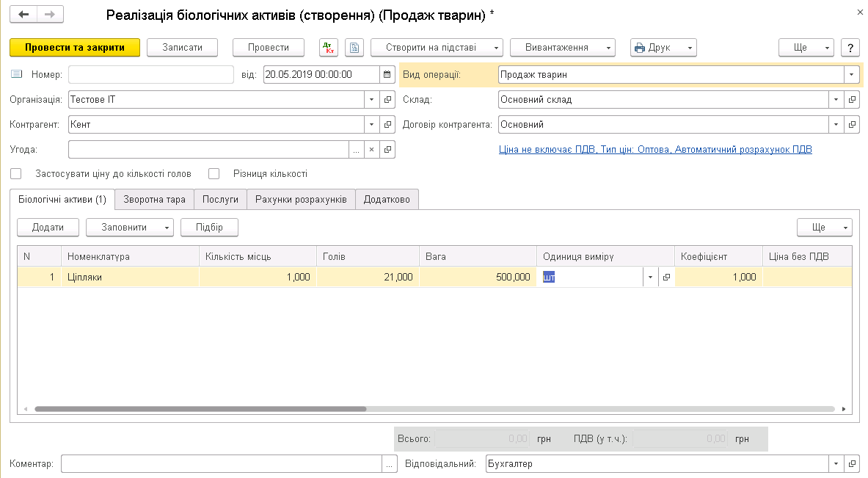Switch to the Зворотна тара tab
The image size is (868, 478).
click(154, 200)
